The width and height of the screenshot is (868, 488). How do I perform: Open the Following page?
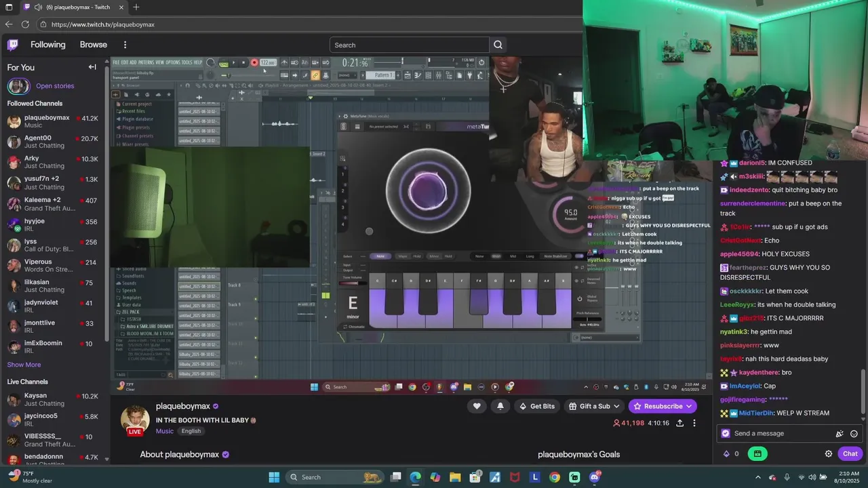click(x=48, y=45)
